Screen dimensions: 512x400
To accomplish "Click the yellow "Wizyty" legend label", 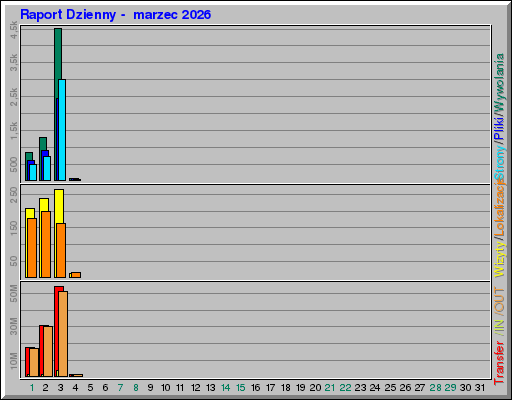I will (x=499, y=259).
